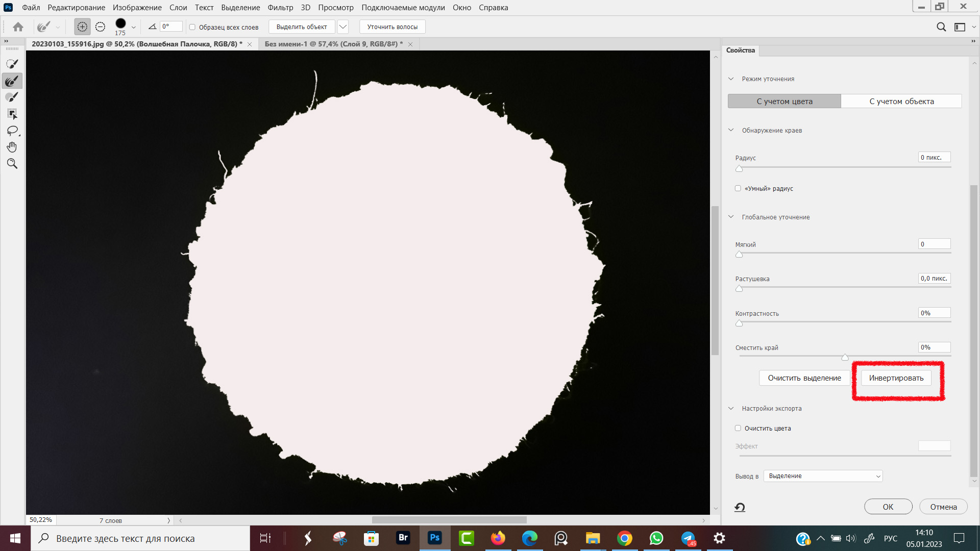980x551 pixels.
Task: Collapse the Глобальное уточнение section
Action: click(731, 217)
